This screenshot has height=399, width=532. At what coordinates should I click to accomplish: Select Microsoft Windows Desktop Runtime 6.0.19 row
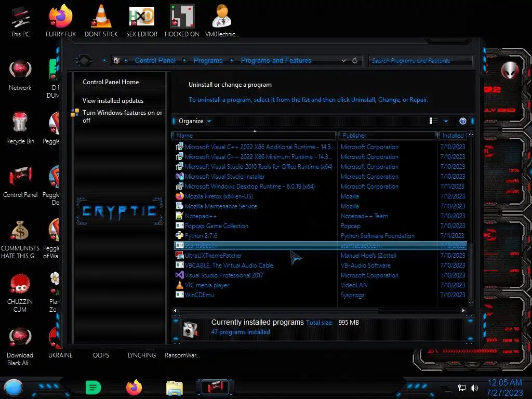tap(321, 187)
